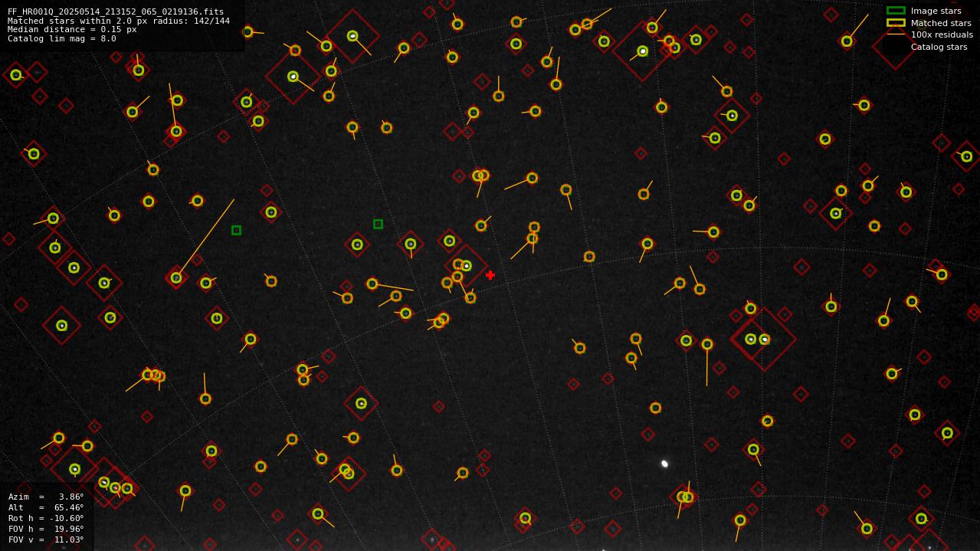Click the 'Catalog lim mag = 8.0' line
The width and height of the screenshot is (980, 551).
(x=62, y=38)
